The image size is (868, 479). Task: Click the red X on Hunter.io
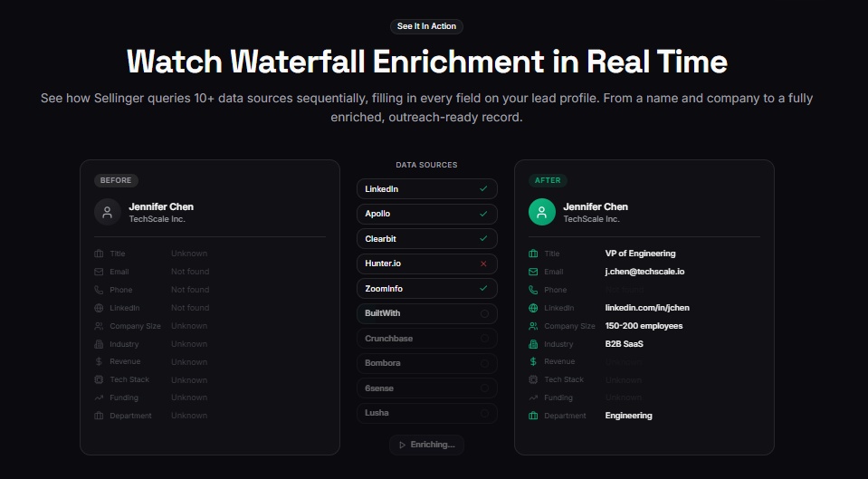(x=483, y=263)
